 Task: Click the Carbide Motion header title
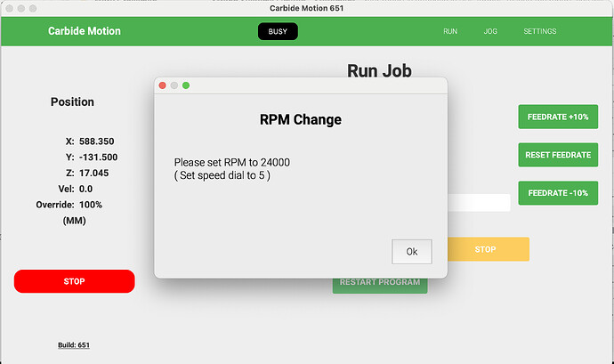point(85,31)
